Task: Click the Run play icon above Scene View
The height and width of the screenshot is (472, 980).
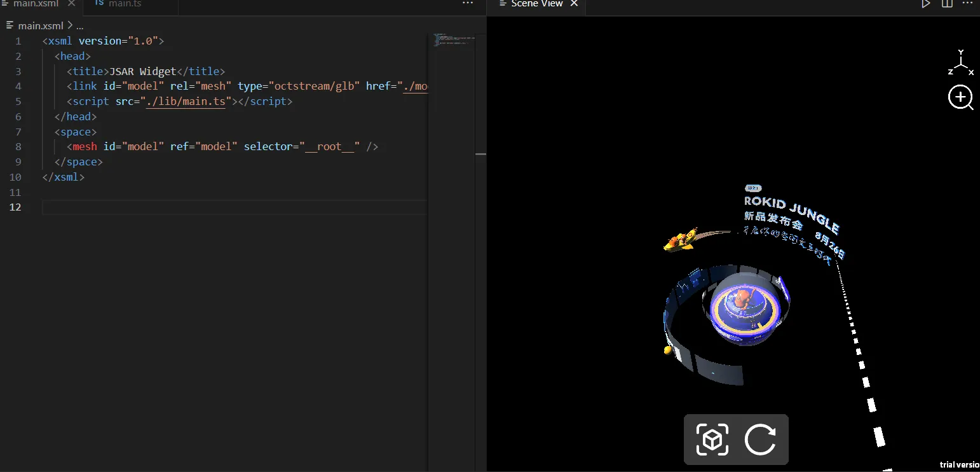Action: [926, 4]
